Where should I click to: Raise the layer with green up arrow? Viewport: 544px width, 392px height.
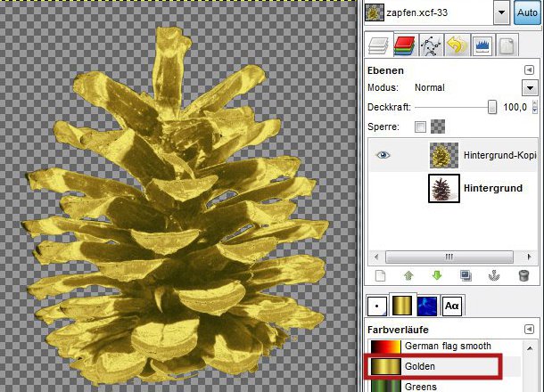click(408, 276)
